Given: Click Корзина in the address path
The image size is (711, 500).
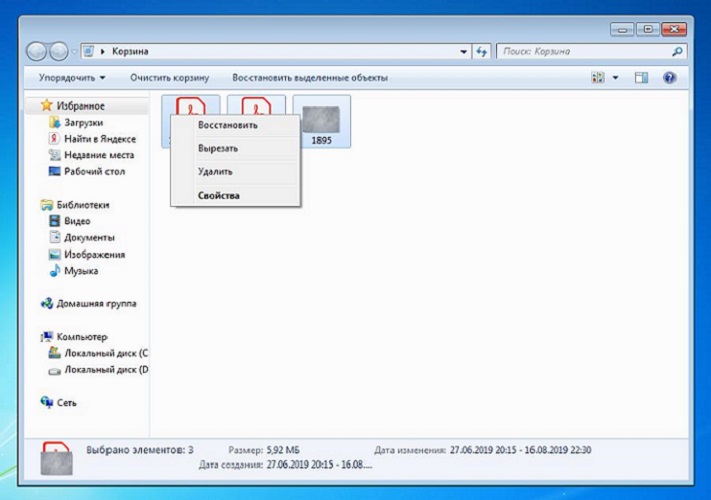Looking at the screenshot, I should (130, 51).
